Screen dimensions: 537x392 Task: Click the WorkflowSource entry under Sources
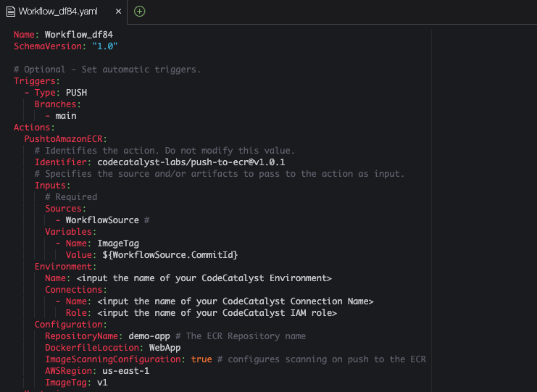(x=101, y=220)
